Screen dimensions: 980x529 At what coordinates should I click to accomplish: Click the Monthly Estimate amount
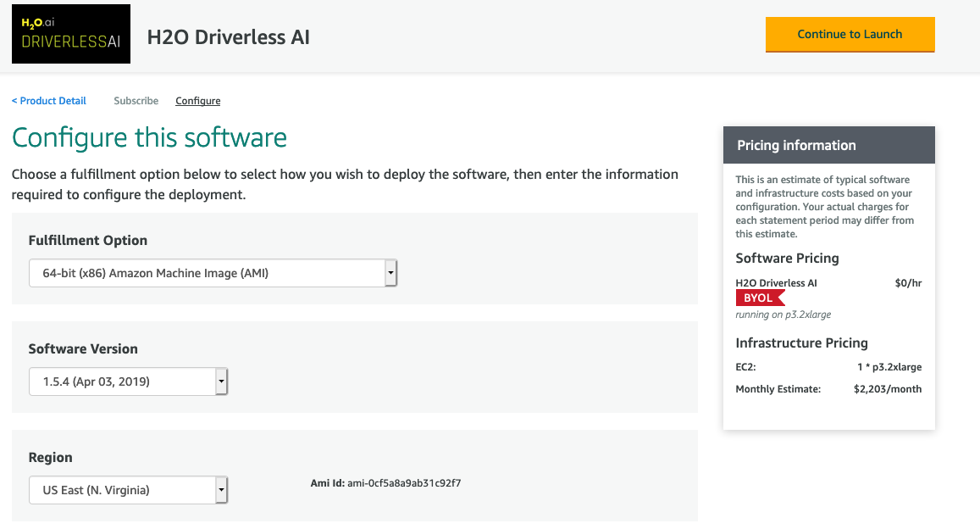click(889, 387)
